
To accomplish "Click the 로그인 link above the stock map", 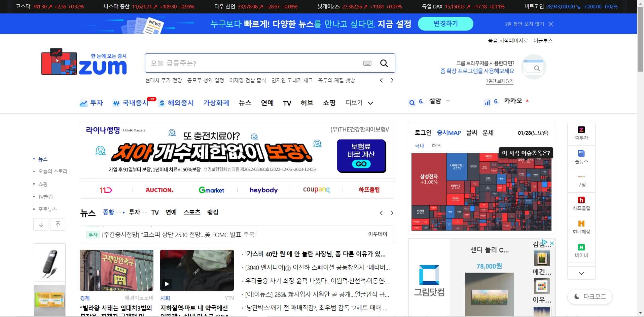I will 423,133.
